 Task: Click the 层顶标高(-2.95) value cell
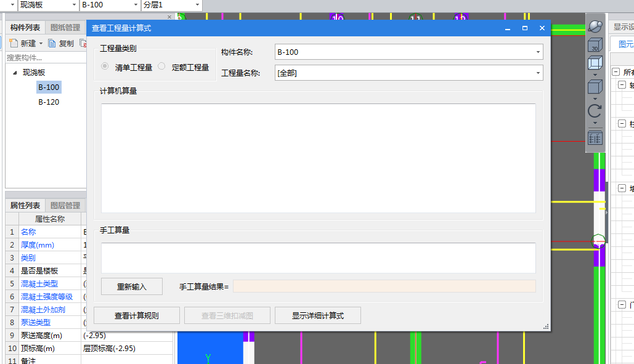point(127,348)
